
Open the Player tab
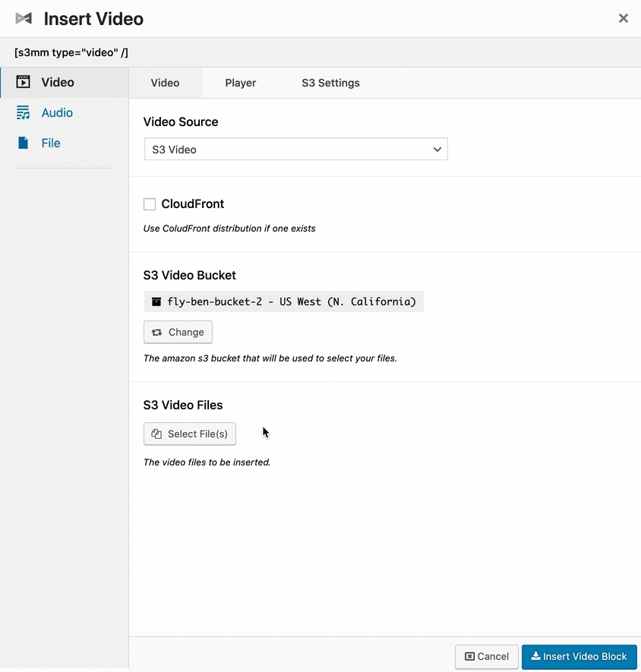(x=241, y=83)
